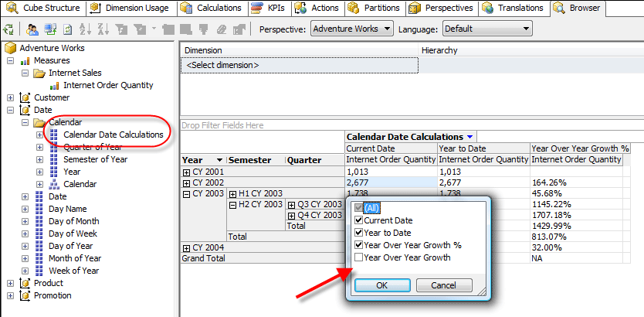This screenshot has height=317, width=644.
Task: Uncheck the Year Over Year Growth % checkbox
Action: click(359, 245)
